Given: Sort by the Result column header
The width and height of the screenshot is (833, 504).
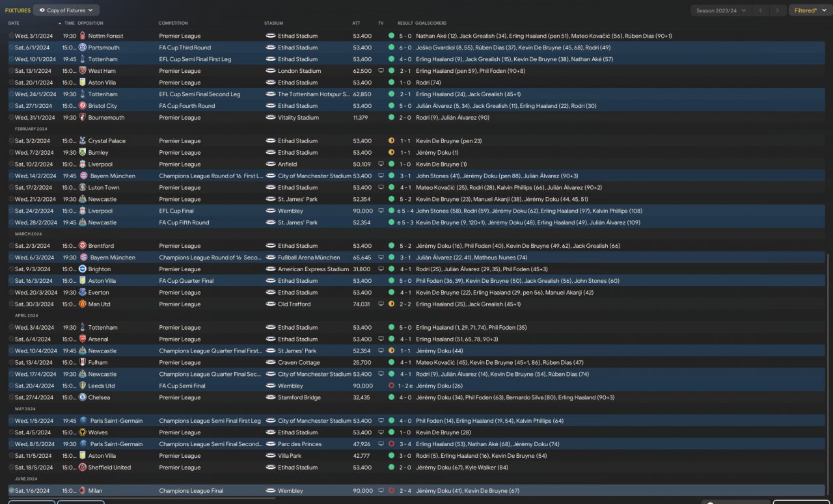Looking at the screenshot, I should coord(405,23).
